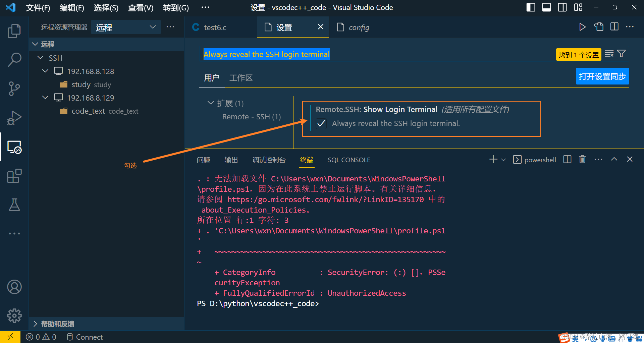Viewport: 644px width, 343px height.
Task: Open the remote type dropdown
Action: (126, 27)
